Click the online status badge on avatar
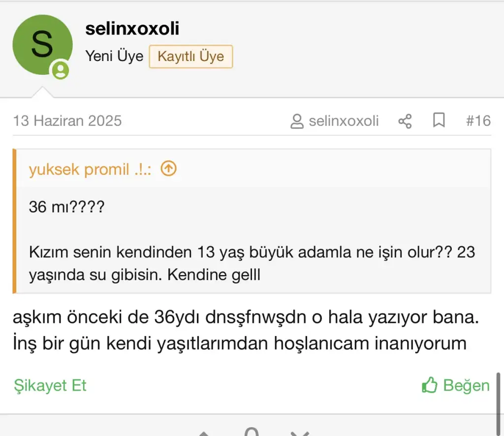The height and width of the screenshot is (436, 504). coord(61,70)
